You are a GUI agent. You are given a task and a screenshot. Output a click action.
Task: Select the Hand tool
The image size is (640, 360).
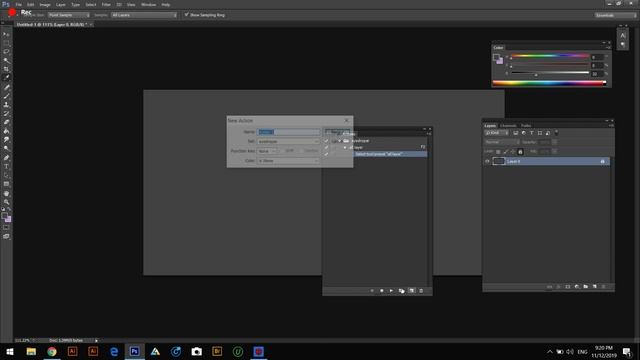pos(6,193)
